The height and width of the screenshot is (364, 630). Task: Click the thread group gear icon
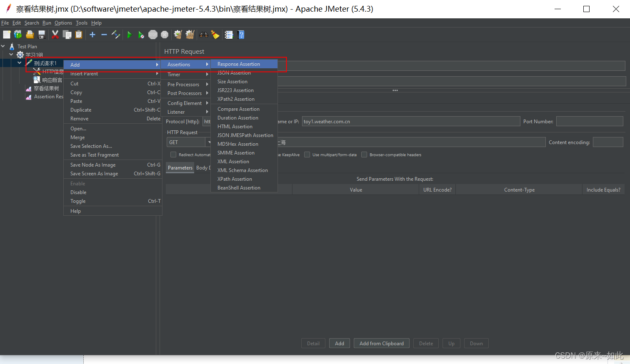pyautogui.click(x=20, y=55)
